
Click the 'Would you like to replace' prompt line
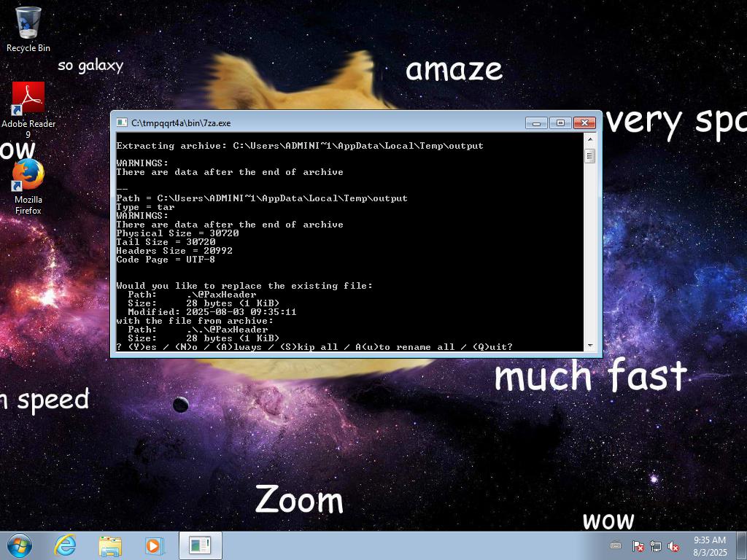[x=244, y=286]
